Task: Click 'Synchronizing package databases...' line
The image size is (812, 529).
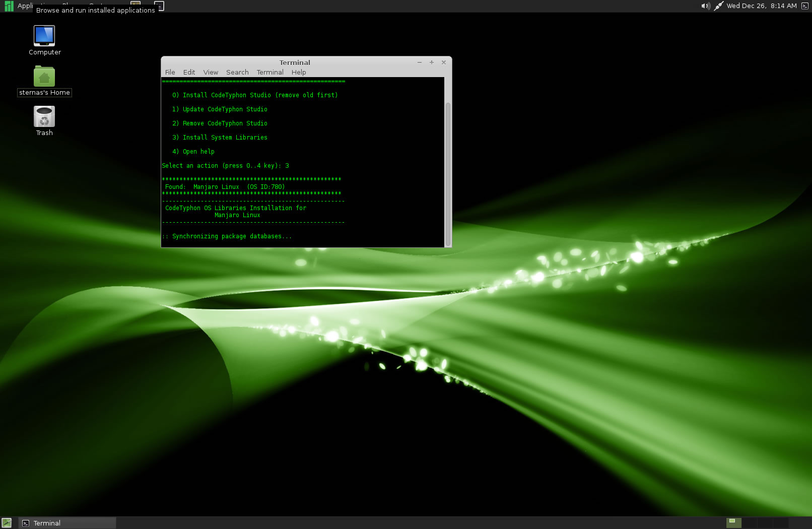Action: pos(227,236)
